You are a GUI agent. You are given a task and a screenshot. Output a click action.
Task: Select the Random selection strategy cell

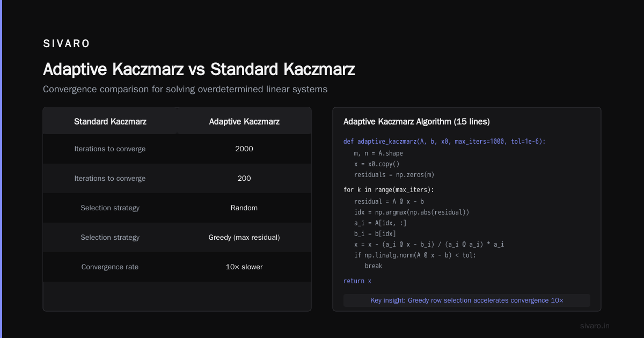(x=244, y=208)
